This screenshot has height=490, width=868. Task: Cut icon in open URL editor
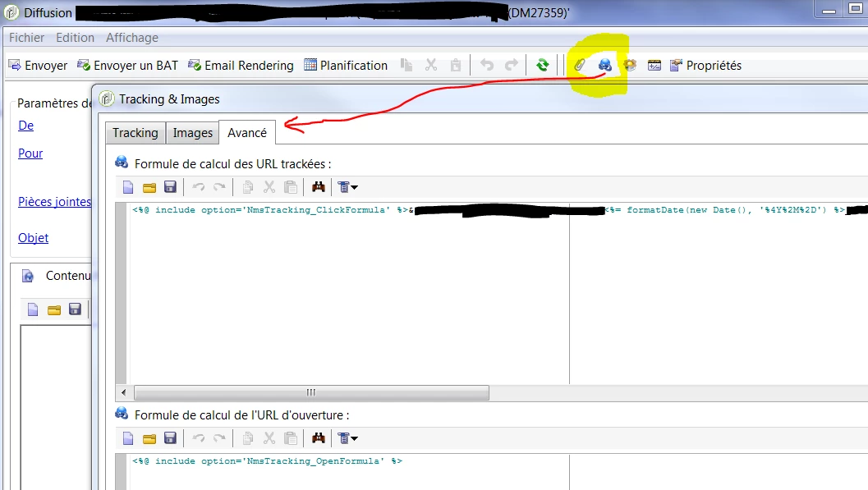tap(269, 438)
